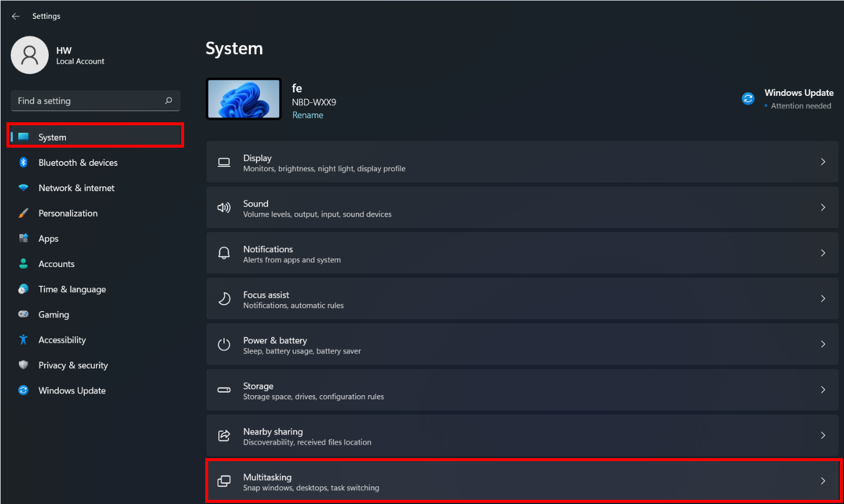Open Notifications via its right chevron
The width and height of the screenshot is (844, 504).
[823, 253]
